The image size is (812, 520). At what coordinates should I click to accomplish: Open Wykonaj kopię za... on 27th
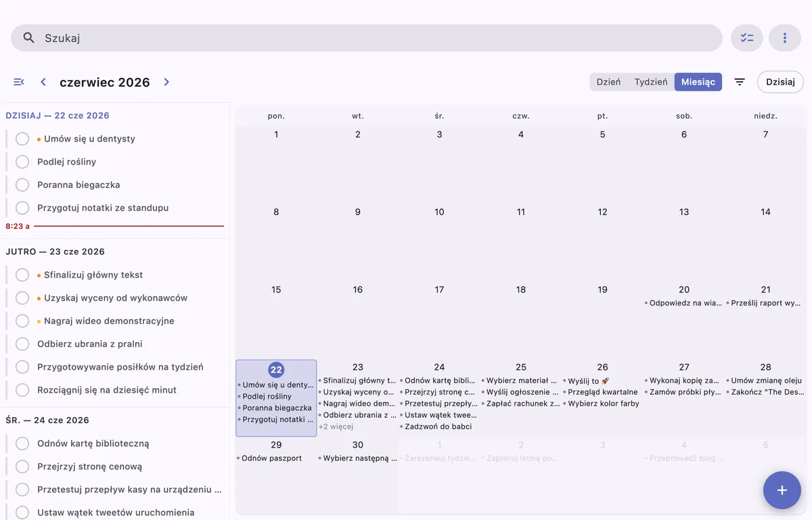[x=683, y=381]
